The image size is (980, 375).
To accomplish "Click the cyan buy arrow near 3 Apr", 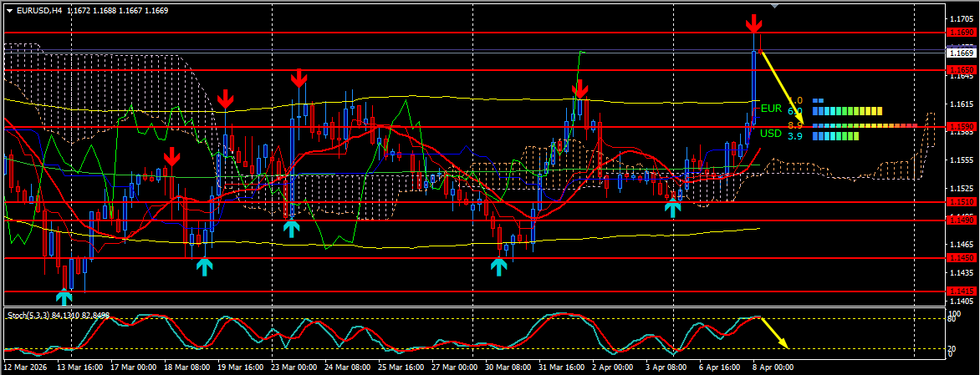I will 672,209.
